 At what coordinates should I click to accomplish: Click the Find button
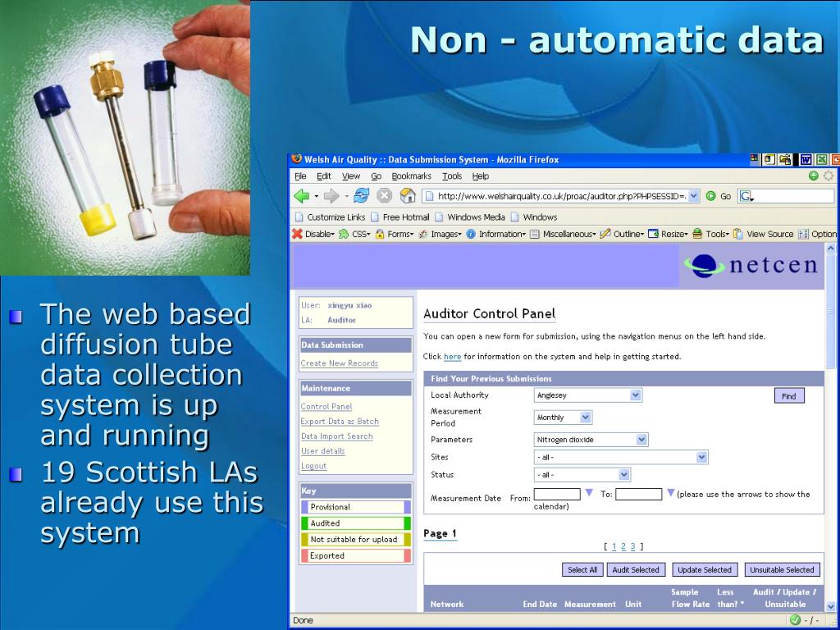click(789, 396)
